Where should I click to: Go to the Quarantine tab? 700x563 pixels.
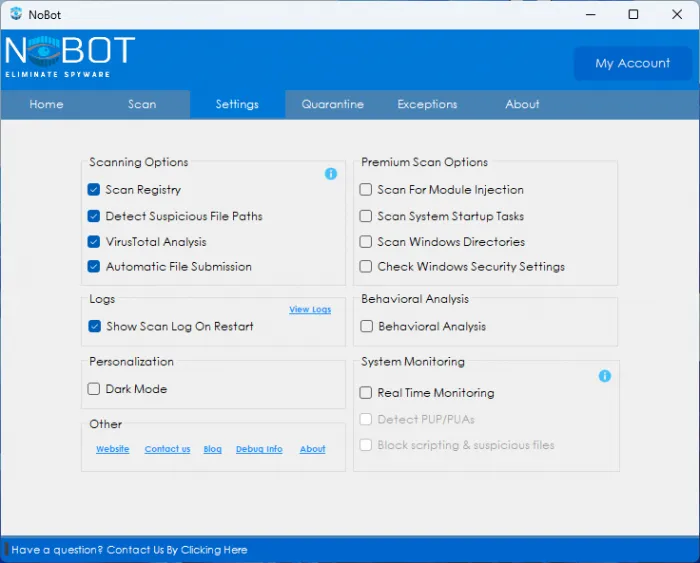[333, 104]
